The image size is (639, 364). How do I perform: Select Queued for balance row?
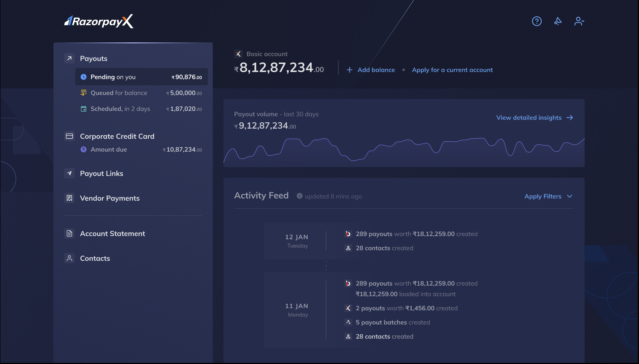142,93
